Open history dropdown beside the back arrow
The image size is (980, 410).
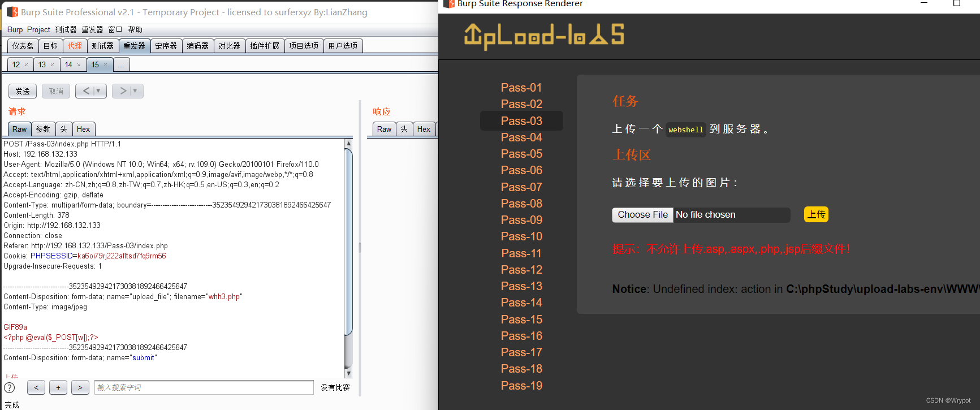point(99,91)
